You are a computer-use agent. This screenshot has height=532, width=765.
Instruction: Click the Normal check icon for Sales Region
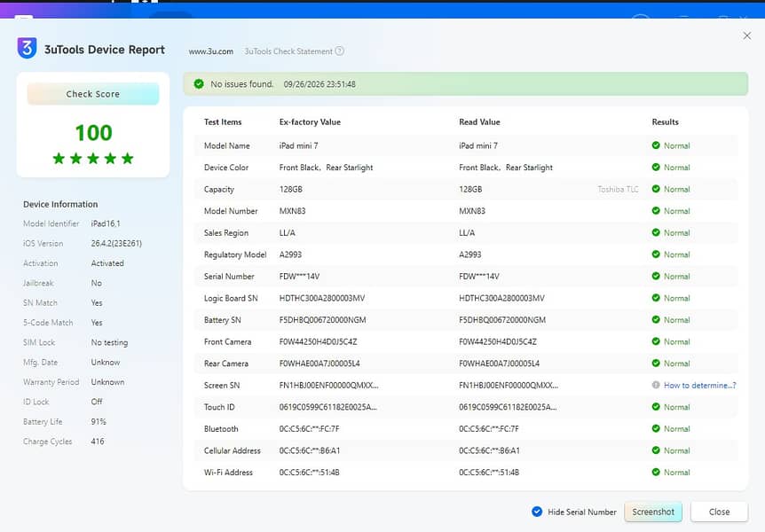tap(656, 232)
